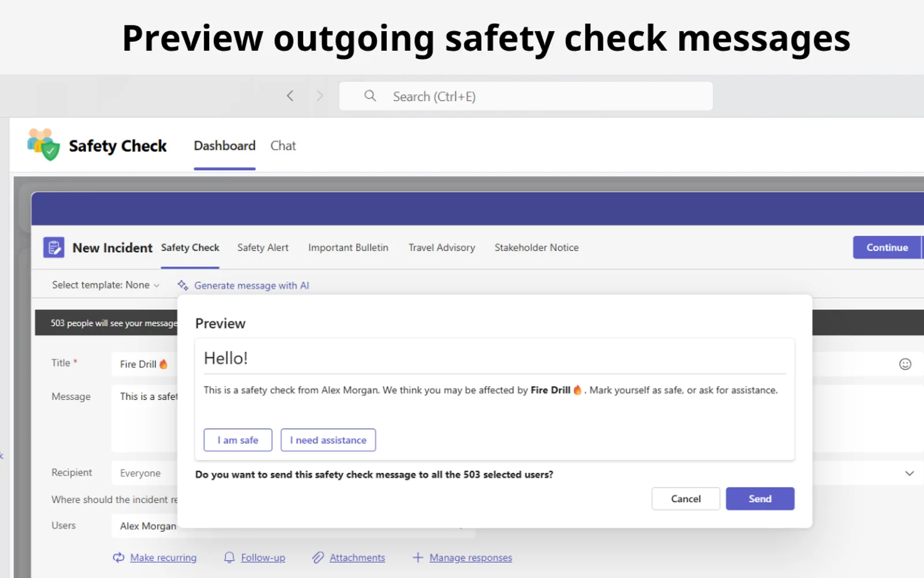Switch to the Chat tab
This screenshot has width=924, height=578.
[x=283, y=146]
